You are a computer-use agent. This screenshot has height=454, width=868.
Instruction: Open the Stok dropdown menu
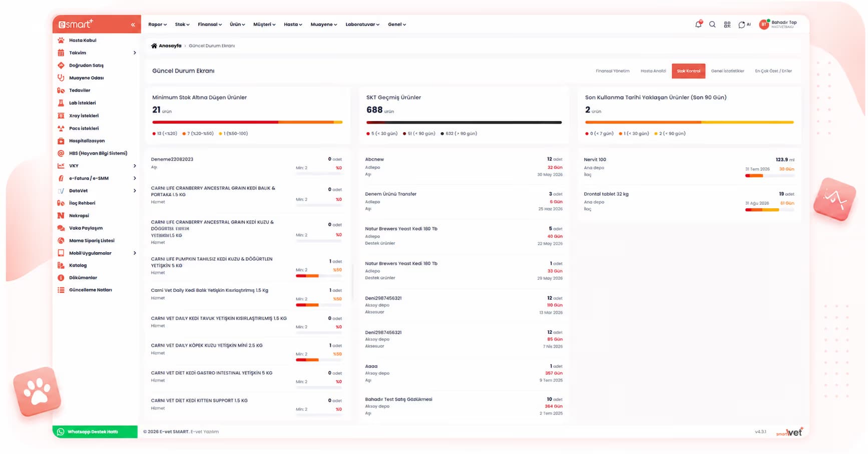[x=182, y=24]
